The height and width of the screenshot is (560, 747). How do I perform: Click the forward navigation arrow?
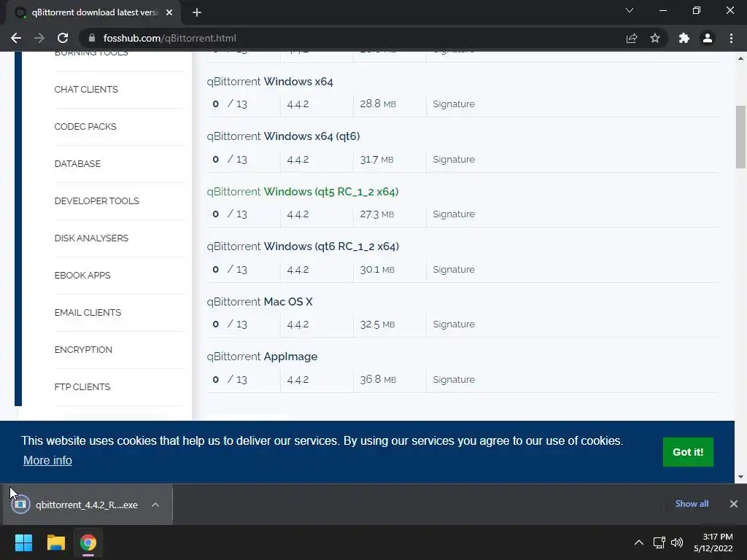(x=39, y=38)
